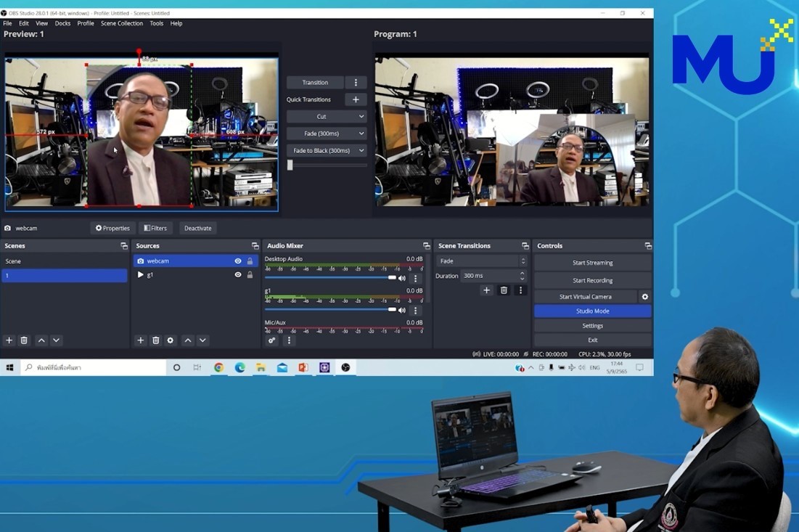Undock the Audio Mixer panel
The width and height of the screenshot is (799, 532).
(427, 245)
